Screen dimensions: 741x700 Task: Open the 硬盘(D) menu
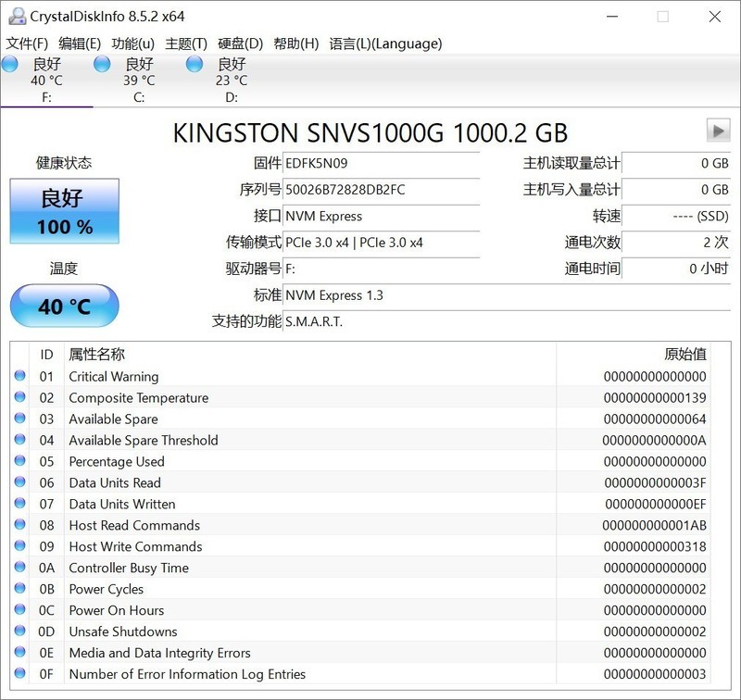tap(239, 43)
